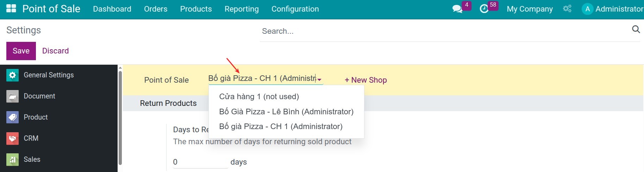Click the search magnifier icon
This screenshot has width=644, height=172.
636,29
